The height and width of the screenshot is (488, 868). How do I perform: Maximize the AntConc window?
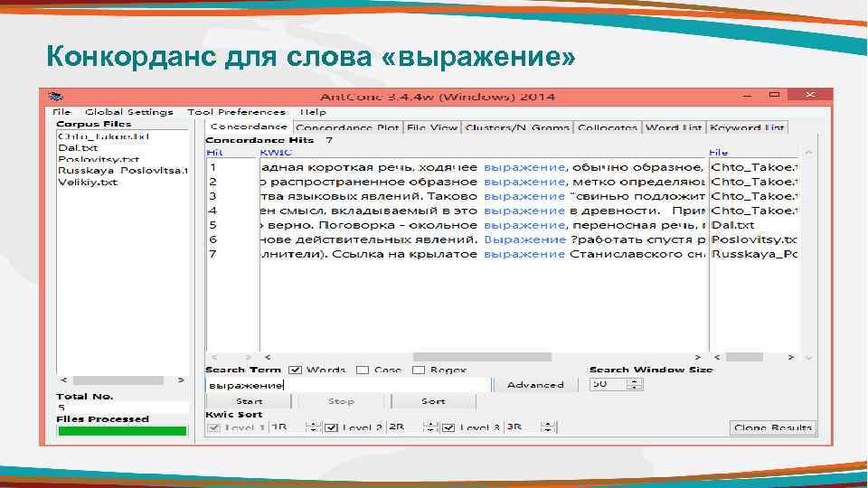tap(775, 95)
